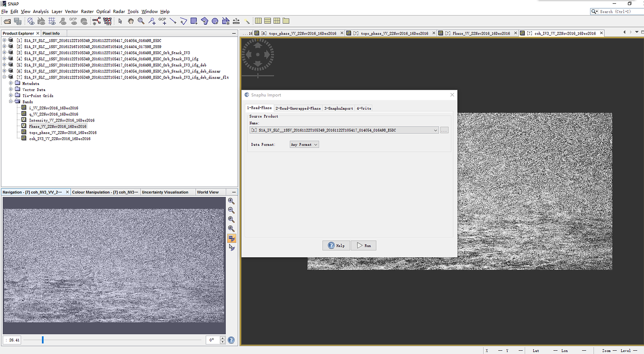Image resolution: width=644 pixels, height=354 pixels.
Task: Click the Open Product folder icon
Action: 7,21
